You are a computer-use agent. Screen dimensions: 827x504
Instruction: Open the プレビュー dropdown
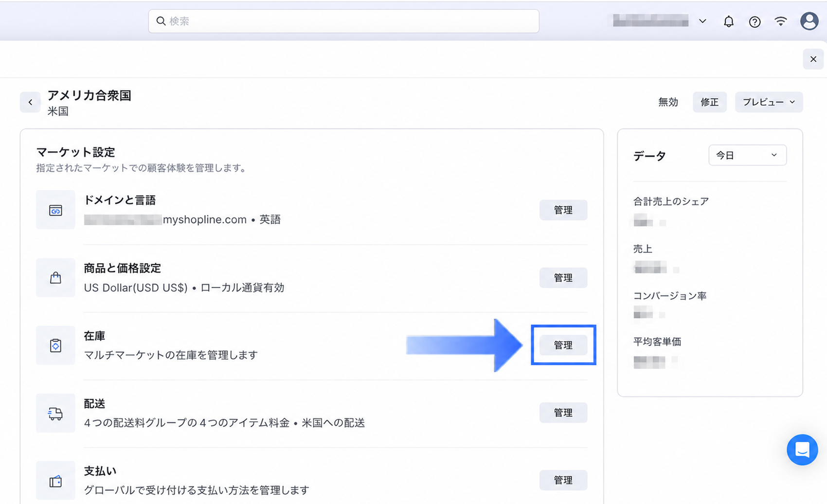point(769,102)
